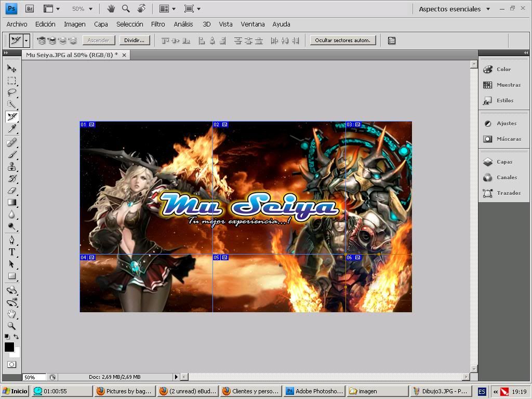Screen dimensions: 532x399
Task: Open slice options dialog icon
Action: tap(392, 41)
